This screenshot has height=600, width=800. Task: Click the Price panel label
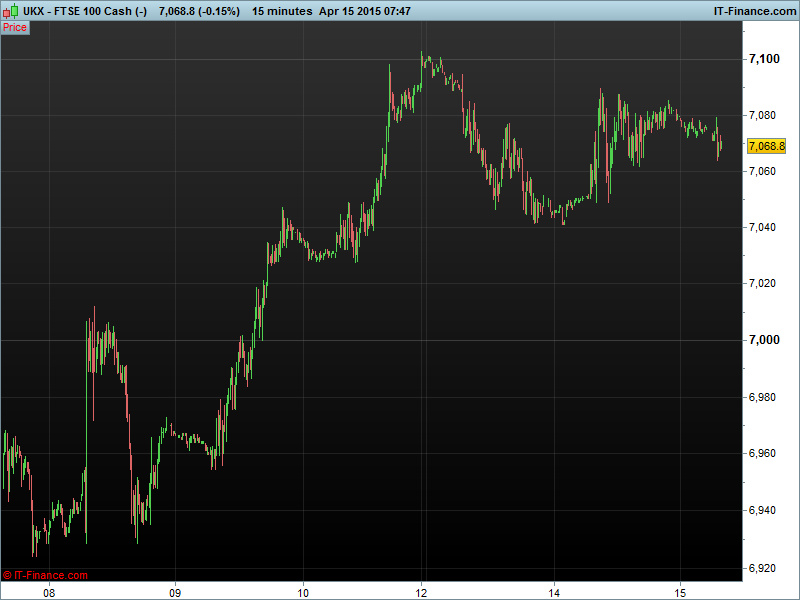pos(15,28)
